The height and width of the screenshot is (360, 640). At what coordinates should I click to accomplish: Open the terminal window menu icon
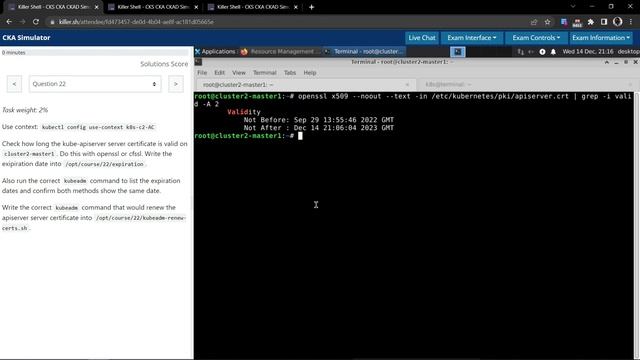[198, 62]
